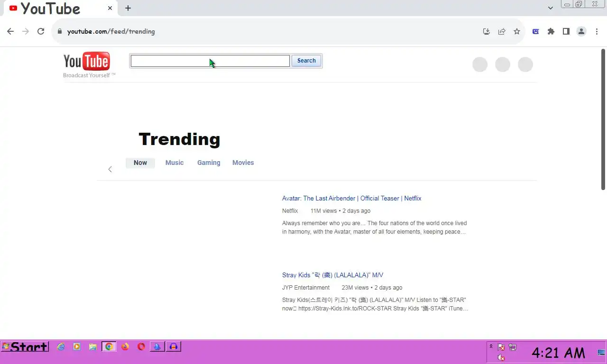
Task: Open the tab search dropdown arrow
Action: 550,8
